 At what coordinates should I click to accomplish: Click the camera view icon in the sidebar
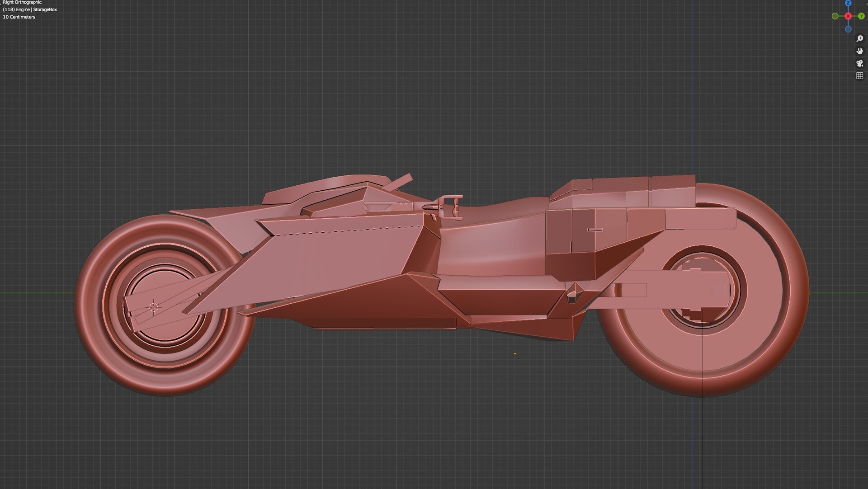point(860,63)
